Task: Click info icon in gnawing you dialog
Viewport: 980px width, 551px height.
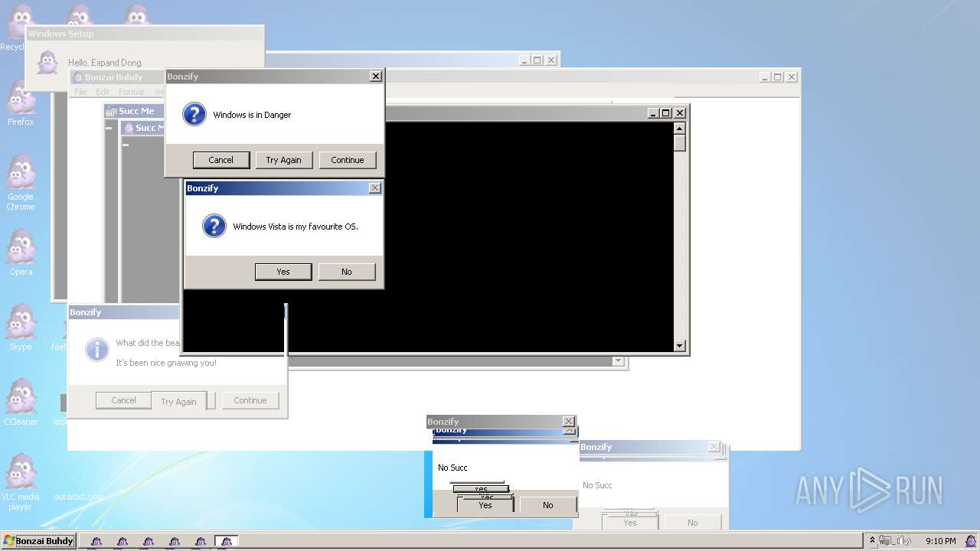Action: (x=97, y=350)
